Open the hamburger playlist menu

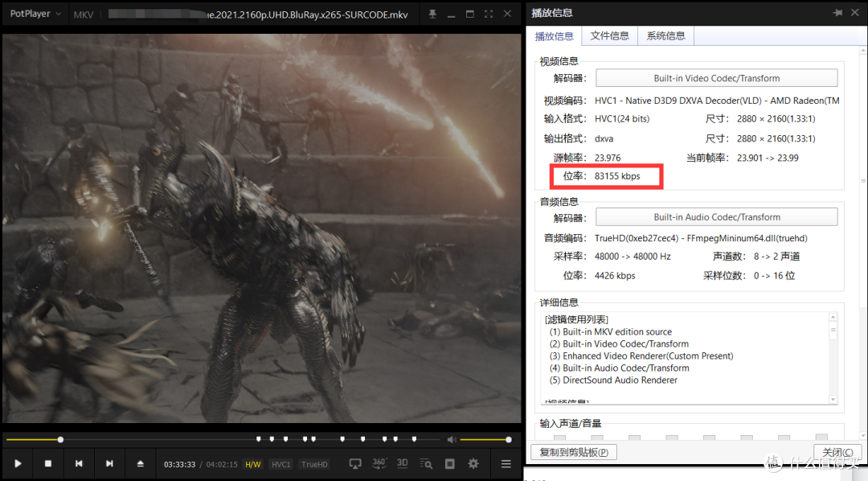pos(506,464)
